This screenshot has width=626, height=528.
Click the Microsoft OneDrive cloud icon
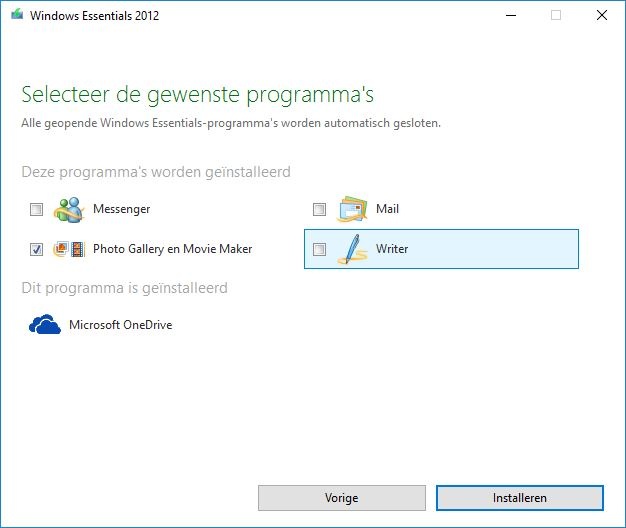[x=45, y=325]
